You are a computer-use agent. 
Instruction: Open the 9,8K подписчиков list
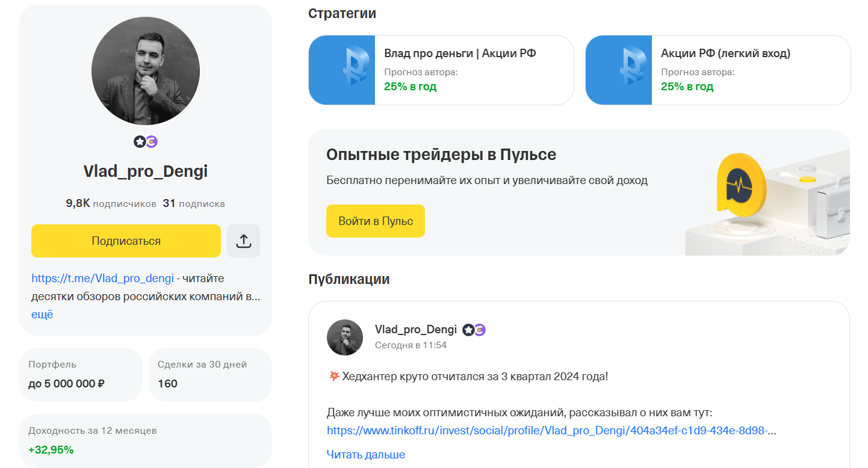pos(111,203)
